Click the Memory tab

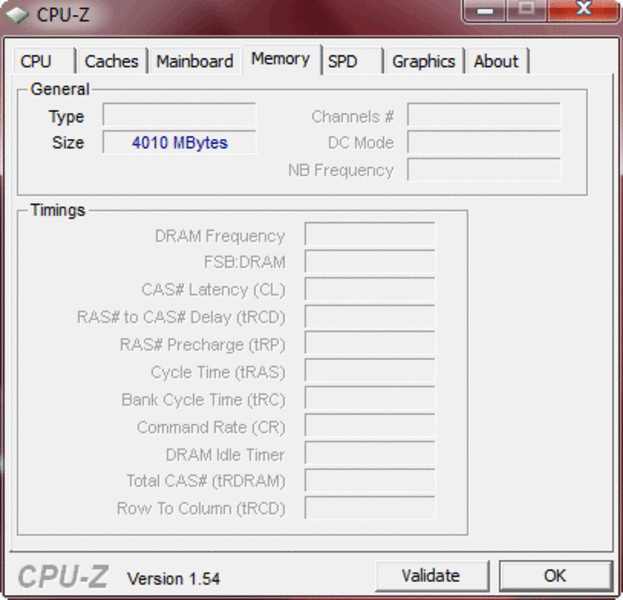[x=281, y=59]
